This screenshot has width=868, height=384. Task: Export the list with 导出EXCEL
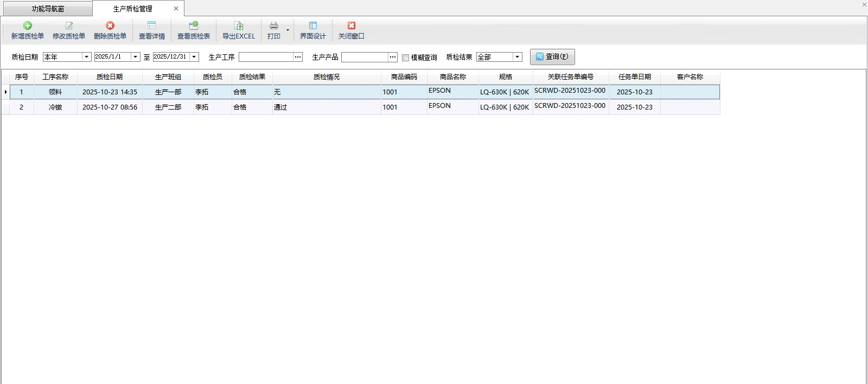[238, 30]
